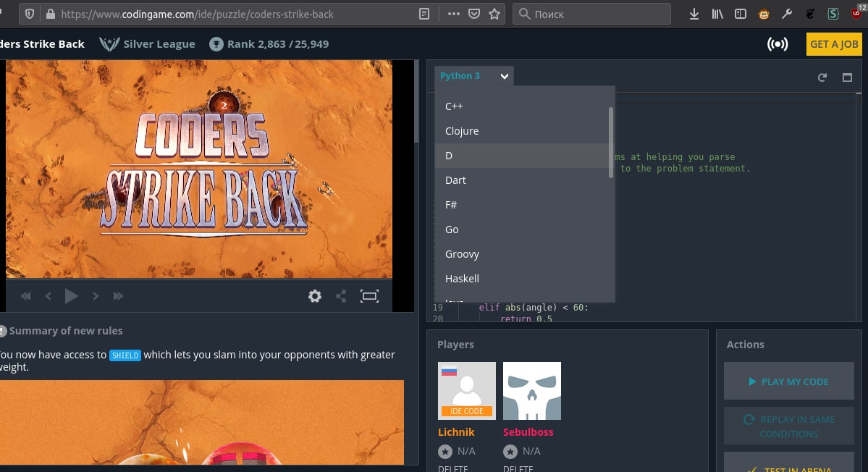The image size is (868, 472).
Task: Jump to last frame of replay
Action: tap(118, 296)
